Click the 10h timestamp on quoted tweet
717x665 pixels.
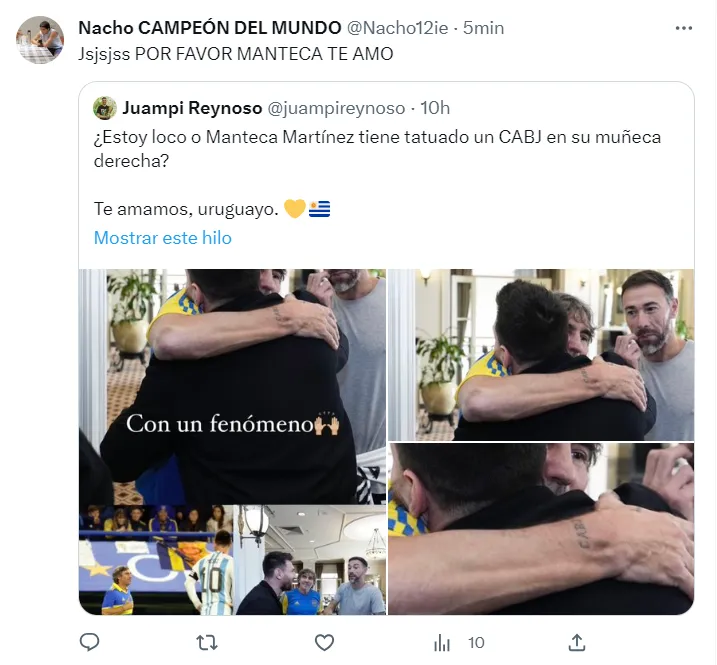[x=435, y=108]
